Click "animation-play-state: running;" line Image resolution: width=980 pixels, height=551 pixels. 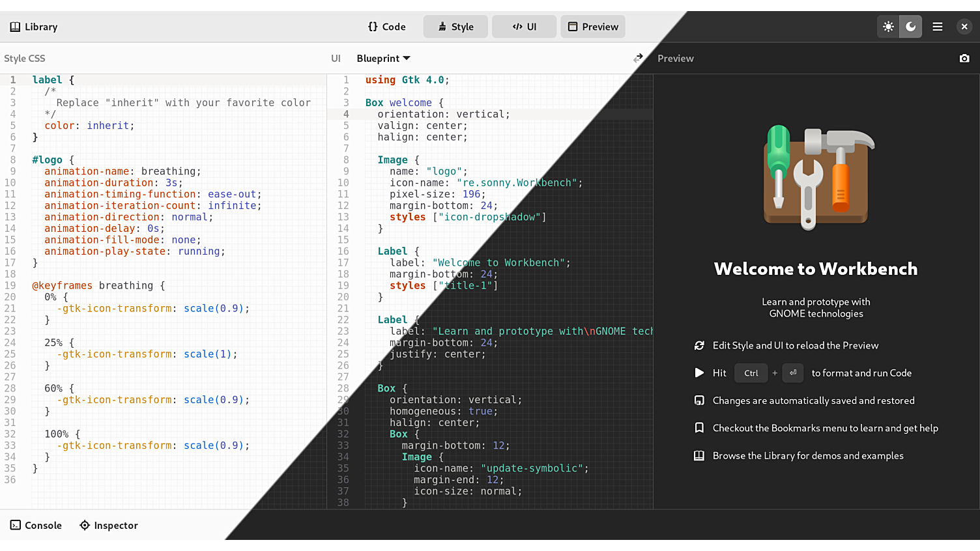[x=135, y=251]
